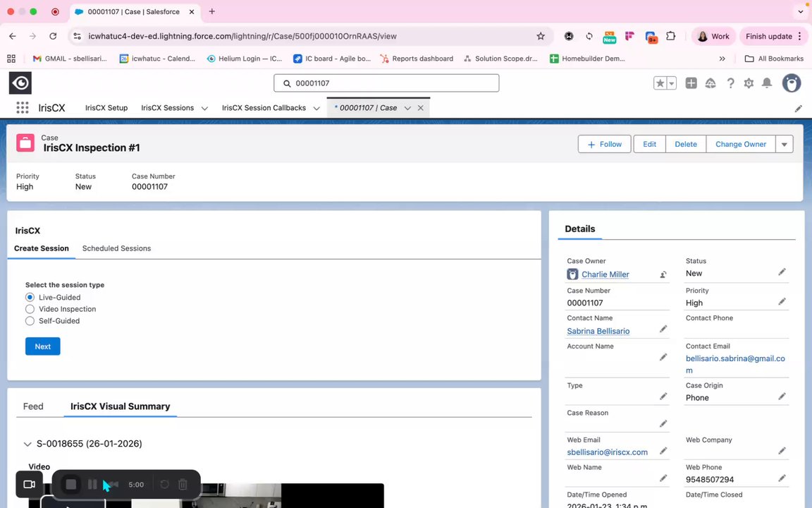The image size is (812, 508).
Task: Edit the Web Name pencil
Action: pos(663,478)
